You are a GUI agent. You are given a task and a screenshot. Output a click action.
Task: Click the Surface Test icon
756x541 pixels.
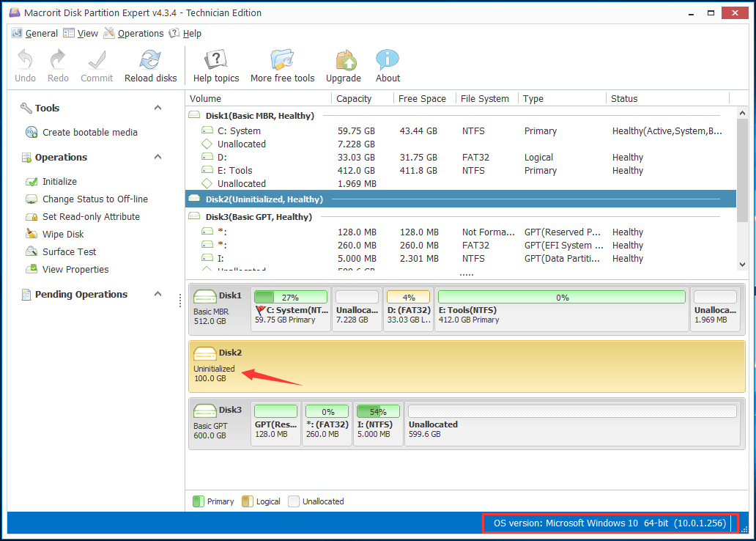pyautogui.click(x=31, y=251)
